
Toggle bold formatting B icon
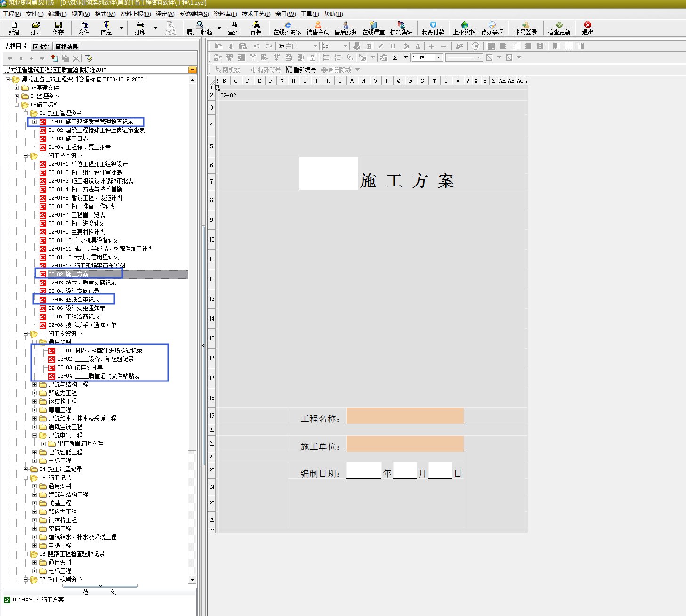tap(369, 46)
